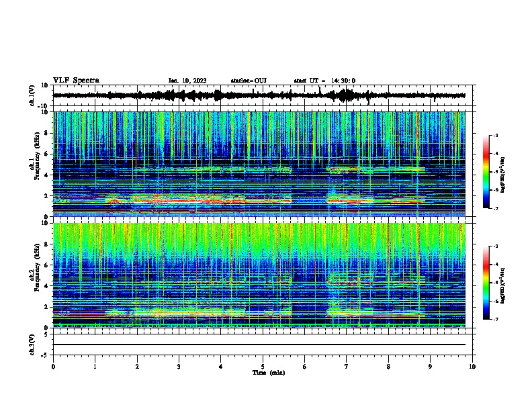Image resolution: width=532 pixels, height=411 pixels.
Task: Click the flat ch.3 trace line
Action: (259, 345)
